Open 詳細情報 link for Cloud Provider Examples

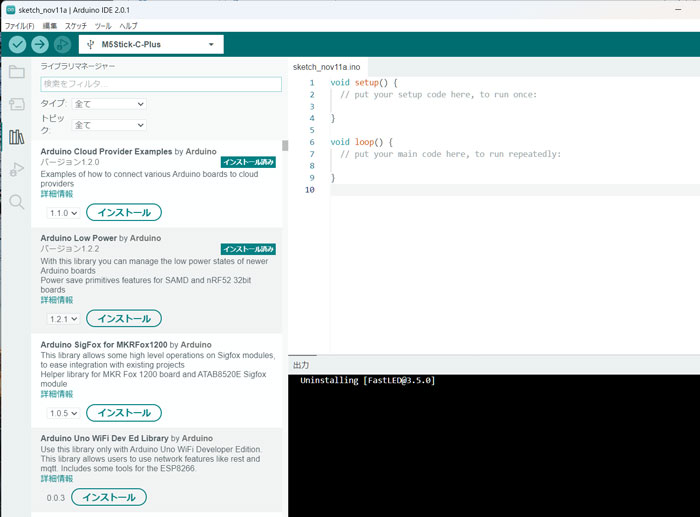pyautogui.click(x=57, y=194)
